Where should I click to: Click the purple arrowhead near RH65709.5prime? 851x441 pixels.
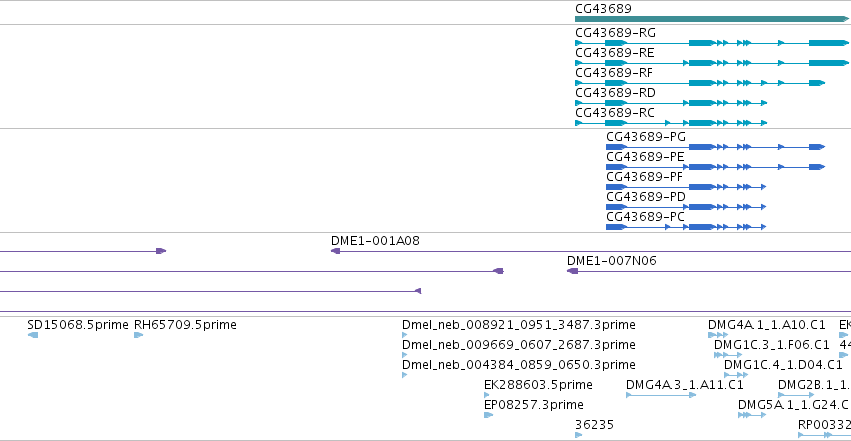(x=161, y=251)
